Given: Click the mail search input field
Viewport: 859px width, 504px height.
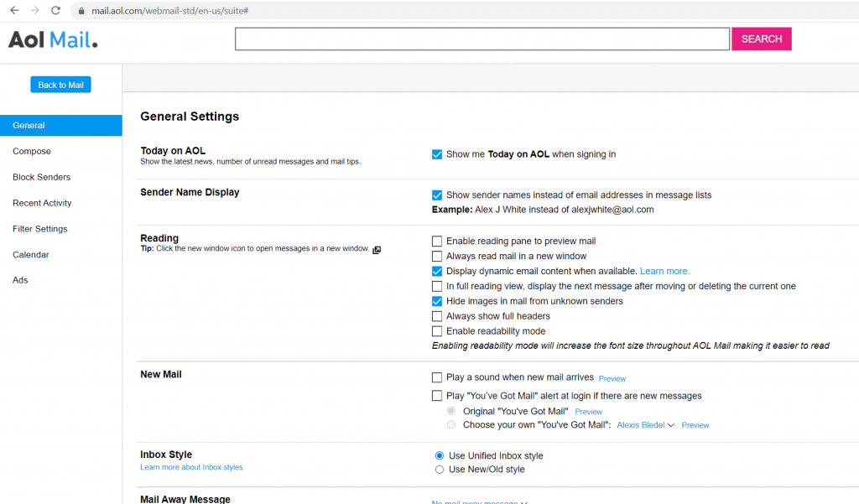Looking at the screenshot, I should coord(482,39).
